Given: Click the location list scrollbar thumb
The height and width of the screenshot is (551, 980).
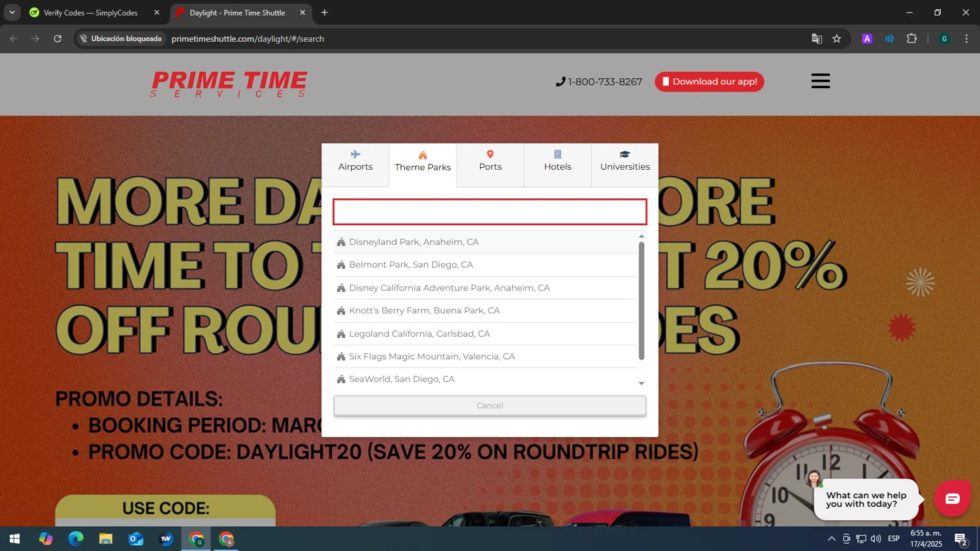Looking at the screenshot, I should tap(642, 300).
